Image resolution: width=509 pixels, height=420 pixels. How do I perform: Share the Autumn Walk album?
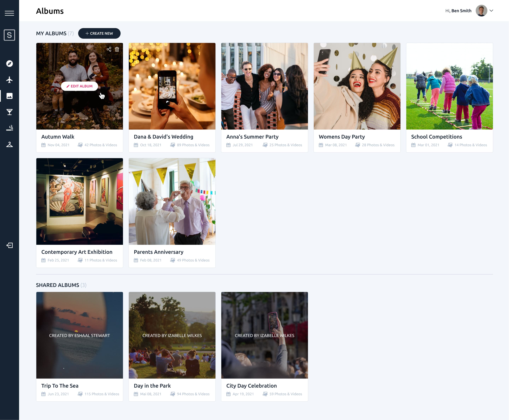pyautogui.click(x=109, y=49)
